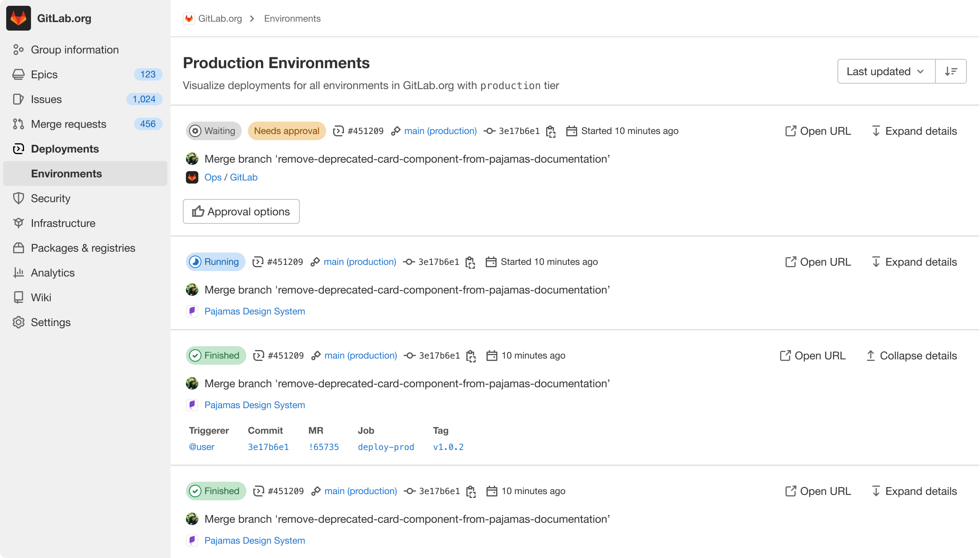Click the Approval options button
Screen dimensions: 980x558
coord(241,211)
